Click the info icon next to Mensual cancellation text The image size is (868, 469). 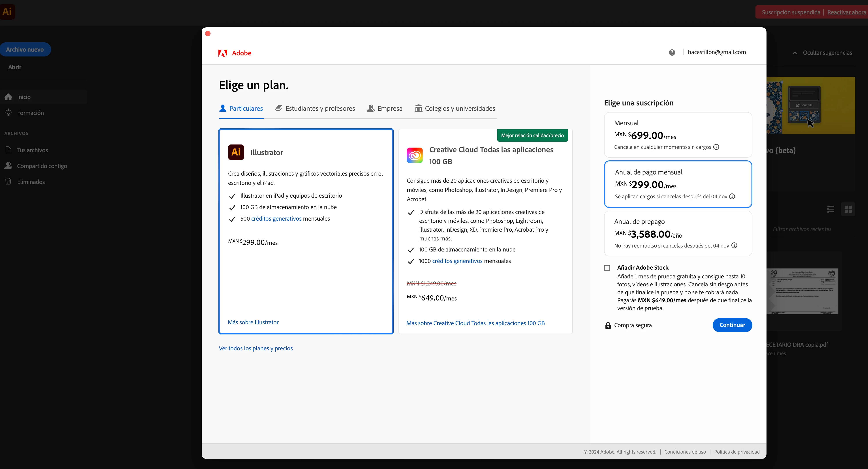tap(716, 147)
